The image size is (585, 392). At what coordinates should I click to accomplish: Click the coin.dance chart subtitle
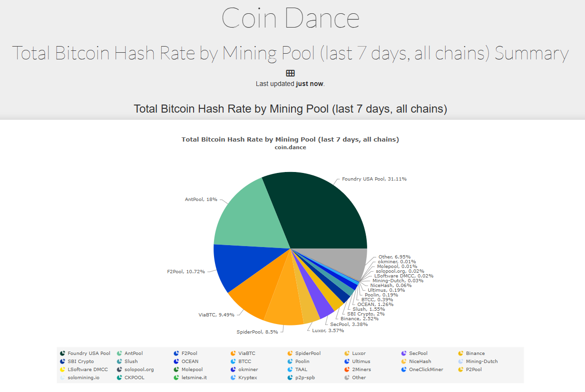coord(290,147)
